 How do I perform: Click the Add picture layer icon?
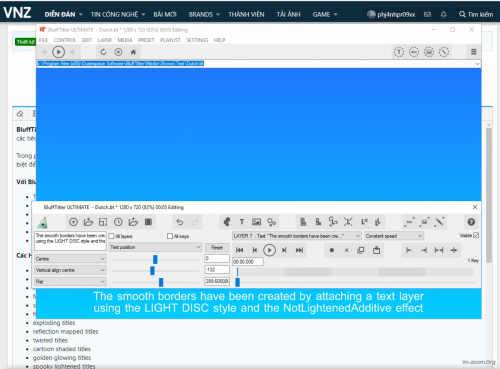[x=256, y=222]
